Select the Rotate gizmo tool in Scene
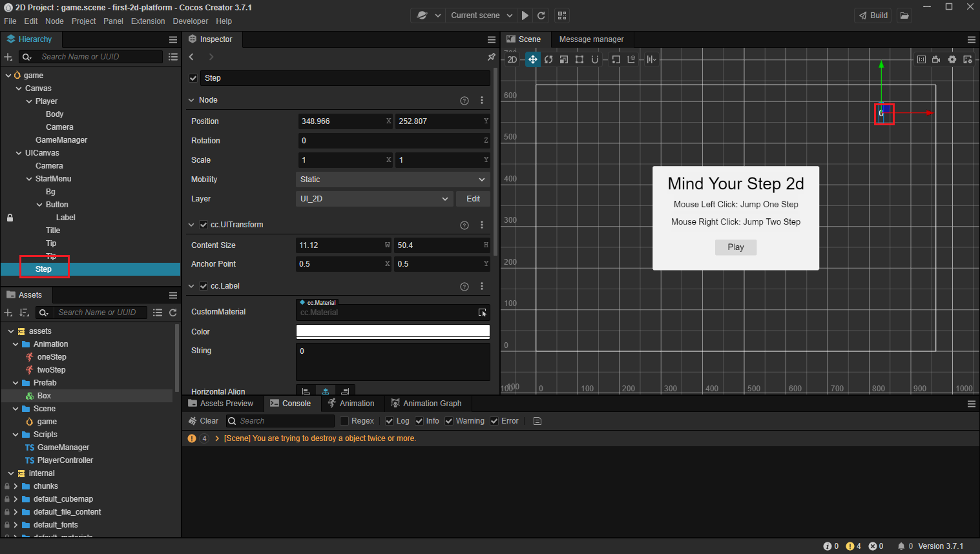Screen dimensions: 980x554 548,59
